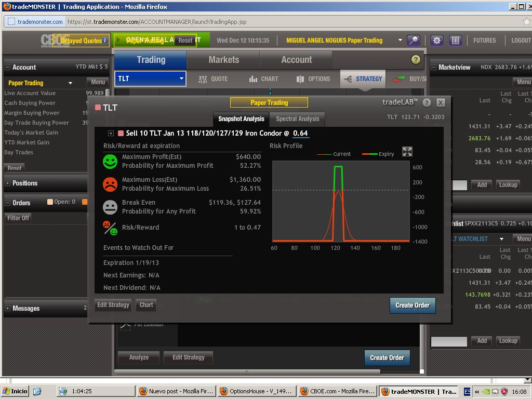The image size is (532, 399).
Task: Close the tradeLAB dialog with X
Action: click(441, 102)
